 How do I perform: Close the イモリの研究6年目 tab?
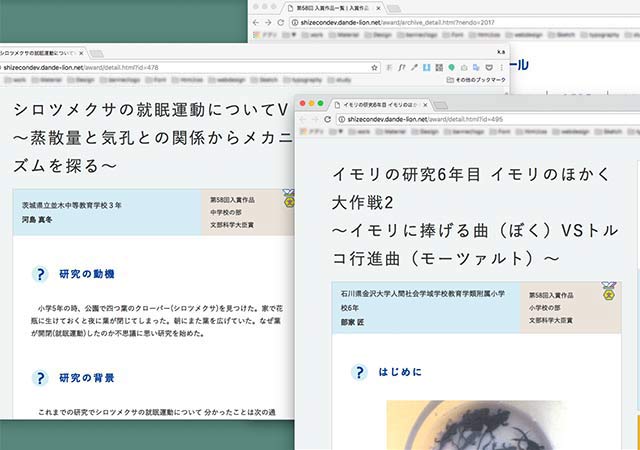click(425, 105)
